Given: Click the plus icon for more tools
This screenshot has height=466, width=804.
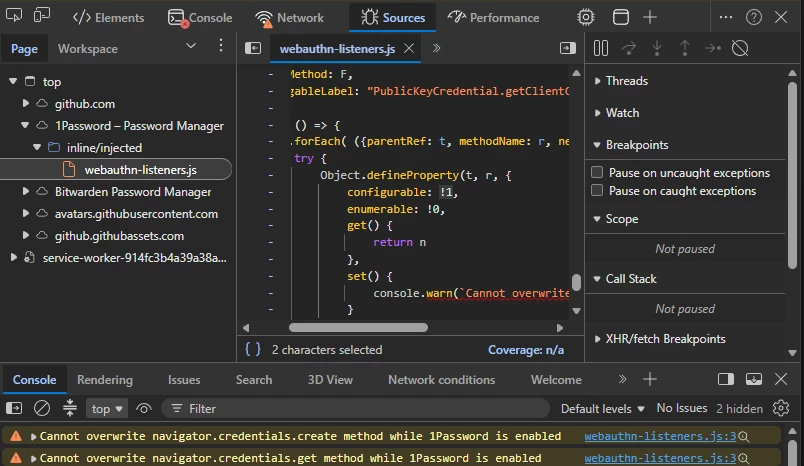Looking at the screenshot, I should (x=650, y=17).
